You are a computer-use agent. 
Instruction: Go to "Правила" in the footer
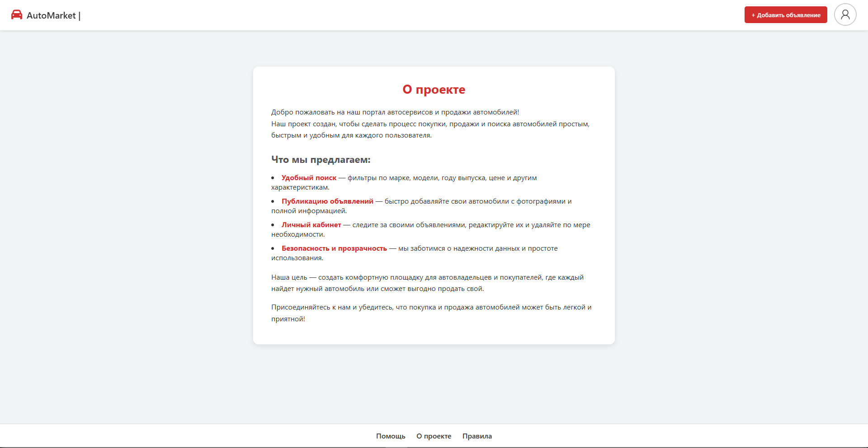477,436
